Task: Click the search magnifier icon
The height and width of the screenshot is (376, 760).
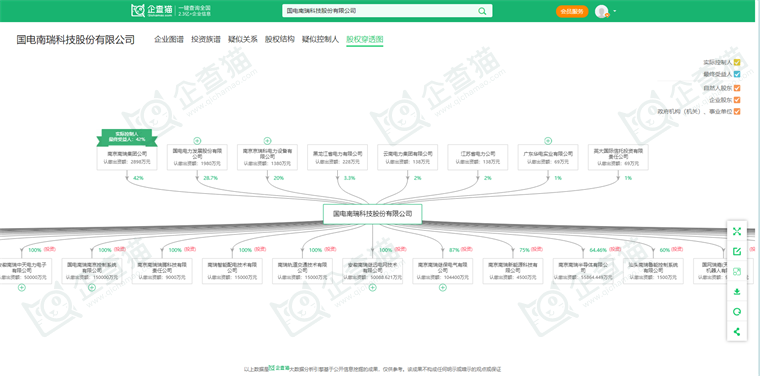Action: (x=482, y=11)
